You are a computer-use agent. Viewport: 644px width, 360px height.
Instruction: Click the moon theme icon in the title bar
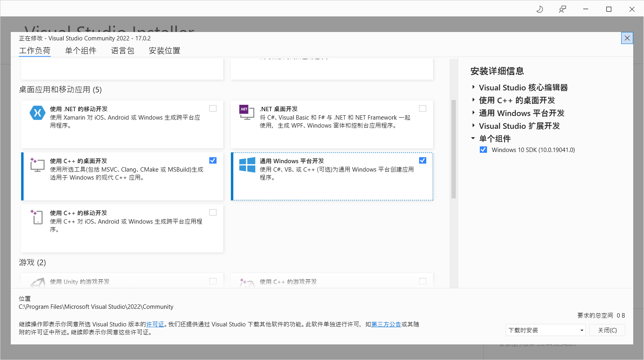[x=539, y=9]
